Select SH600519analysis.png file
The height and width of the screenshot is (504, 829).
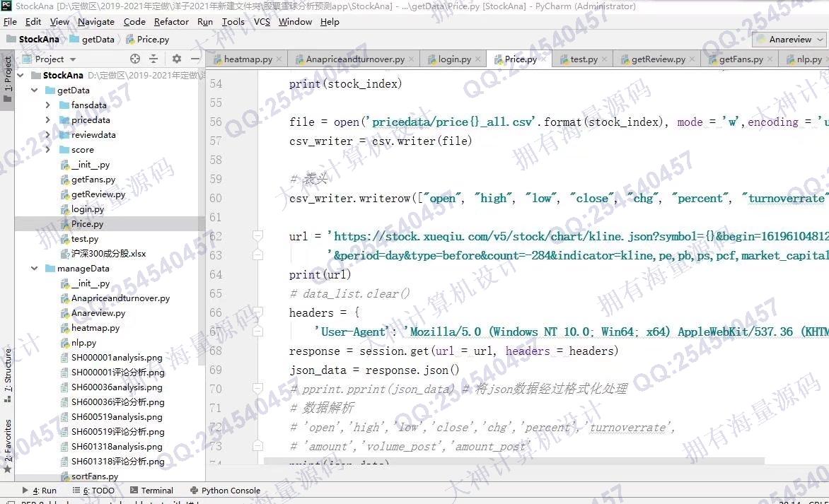click(117, 417)
